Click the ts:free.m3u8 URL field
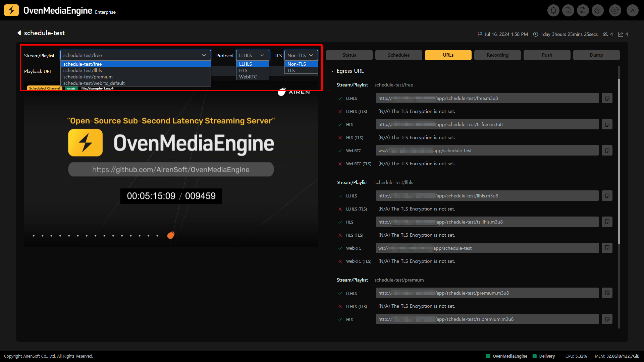Screen dimensions: 644x362 tap(487, 124)
